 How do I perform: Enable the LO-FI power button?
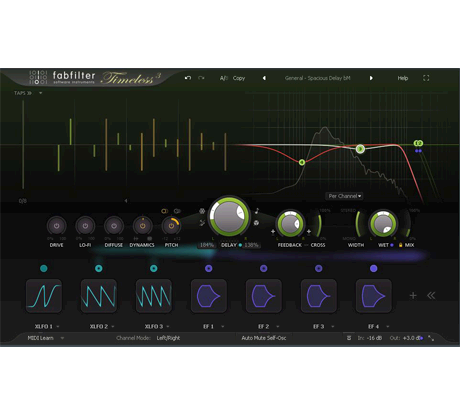pos(85,226)
